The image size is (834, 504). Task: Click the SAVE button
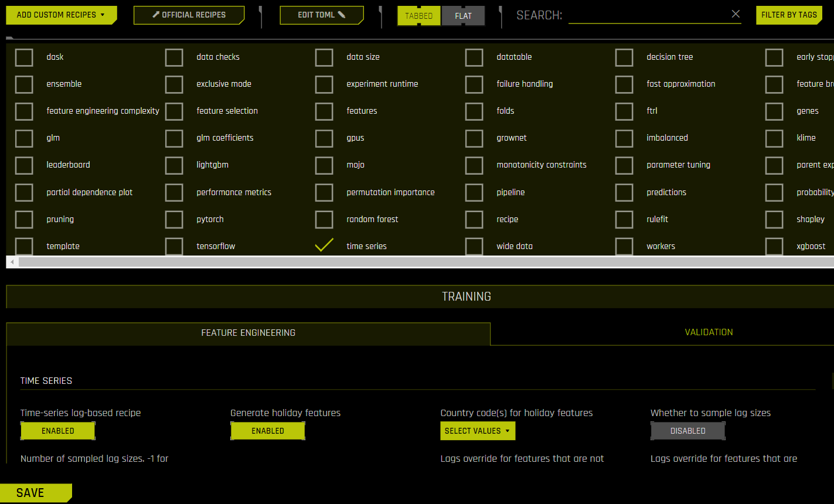tap(31, 493)
